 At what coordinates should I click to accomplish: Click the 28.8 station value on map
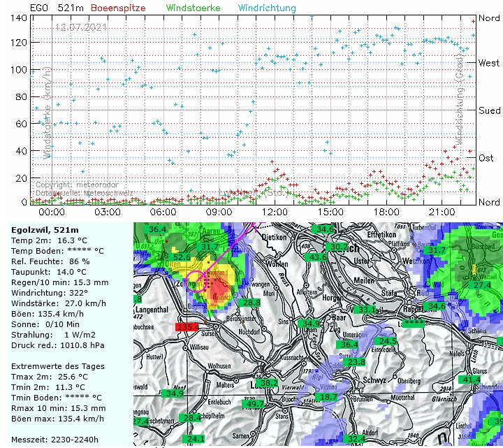(251, 303)
